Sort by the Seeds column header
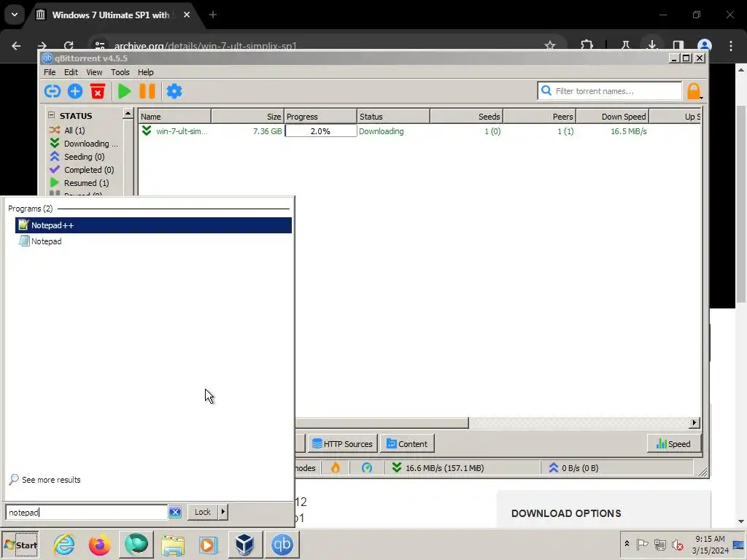 click(467, 116)
